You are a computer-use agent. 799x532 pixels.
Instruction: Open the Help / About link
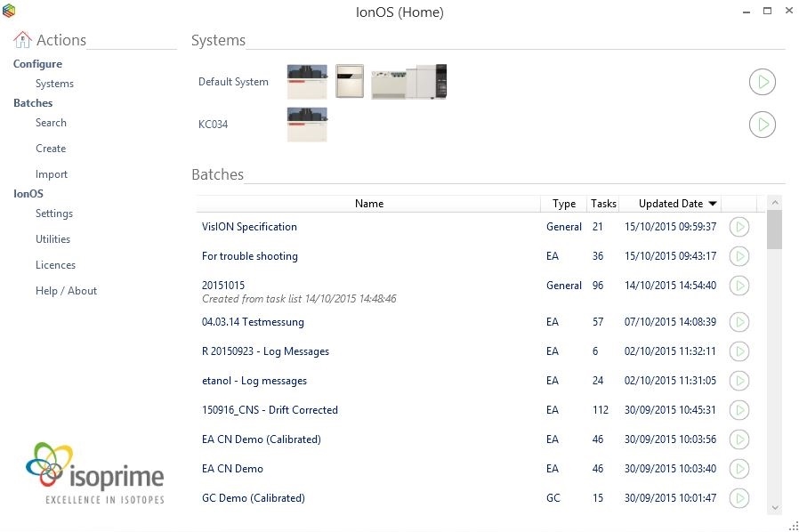66,291
